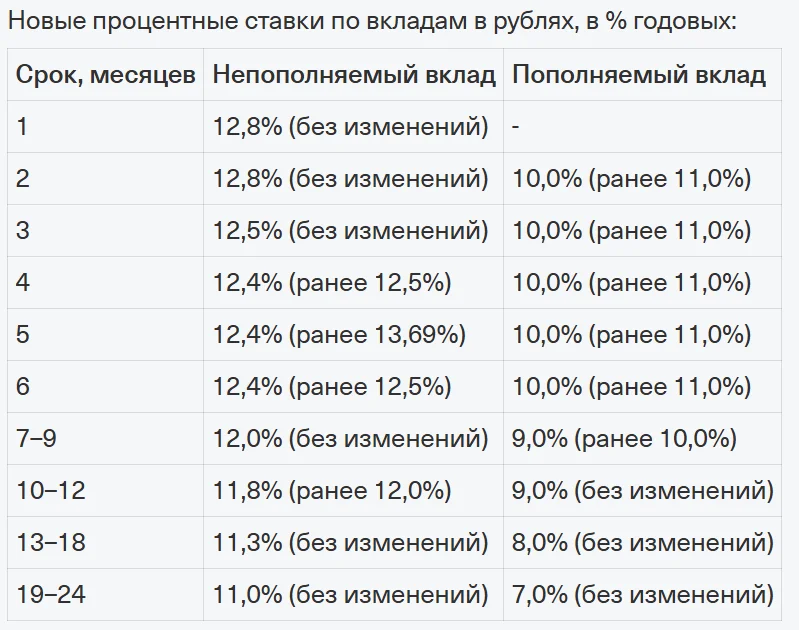Click the '12,4% (ранее 13,69%)' cell
The width and height of the screenshot is (799, 630).
[x=354, y=334]
